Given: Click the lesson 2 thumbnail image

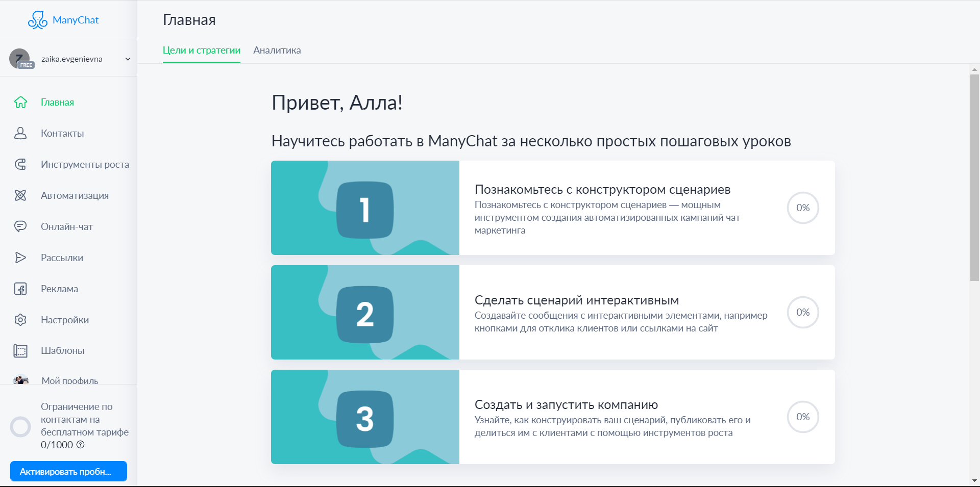Looking at the screenshot, I should pos(365,313).
